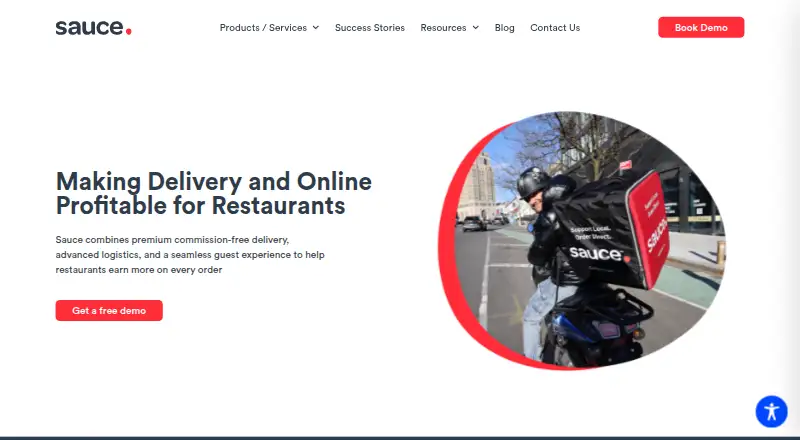This screenshot has width=800, height=440.
Task: Click Get a free demo button
Action: 109,310
